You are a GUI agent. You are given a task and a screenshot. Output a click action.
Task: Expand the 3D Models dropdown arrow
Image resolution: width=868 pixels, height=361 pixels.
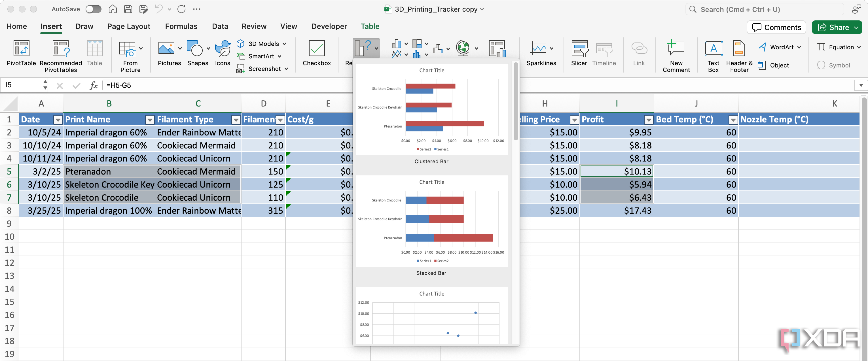[284, 44]
